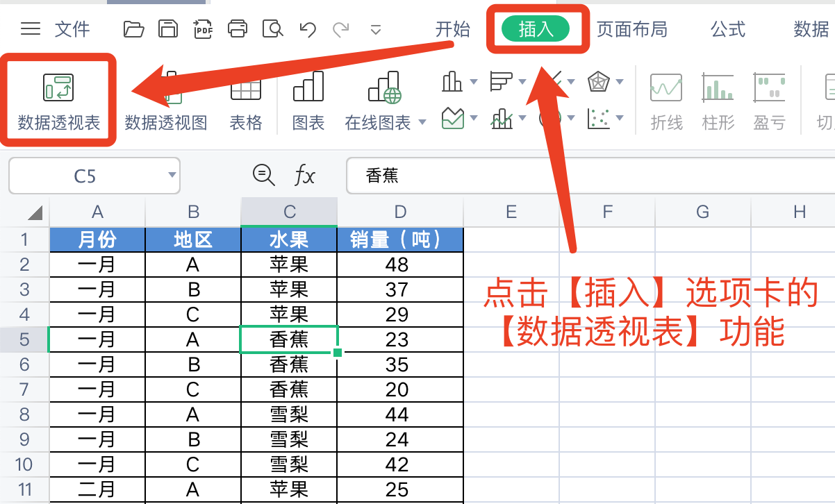Insert a 盈亏 win/loss sparkline
This screenshot has height=504, width=835.
click(x=770, y=103)
